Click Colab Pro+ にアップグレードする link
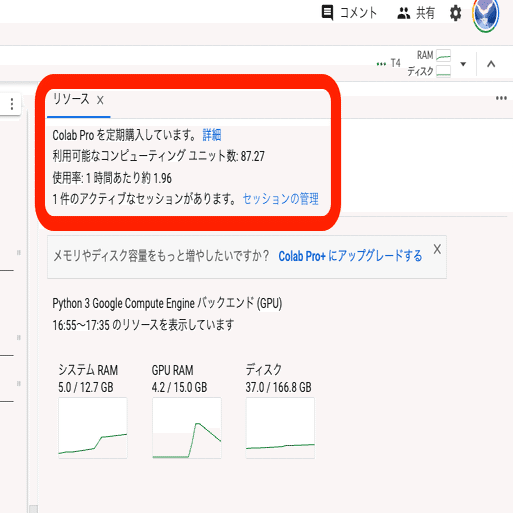 (350, 256)
